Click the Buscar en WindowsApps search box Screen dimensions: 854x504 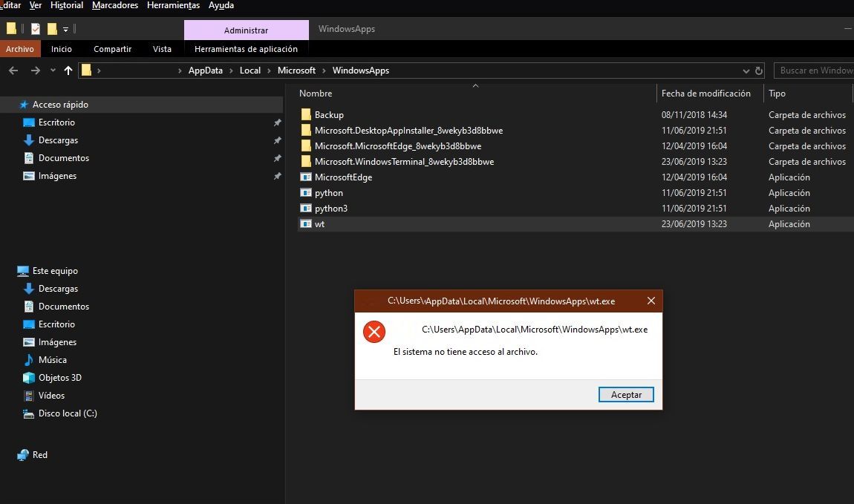coord(814,71)
